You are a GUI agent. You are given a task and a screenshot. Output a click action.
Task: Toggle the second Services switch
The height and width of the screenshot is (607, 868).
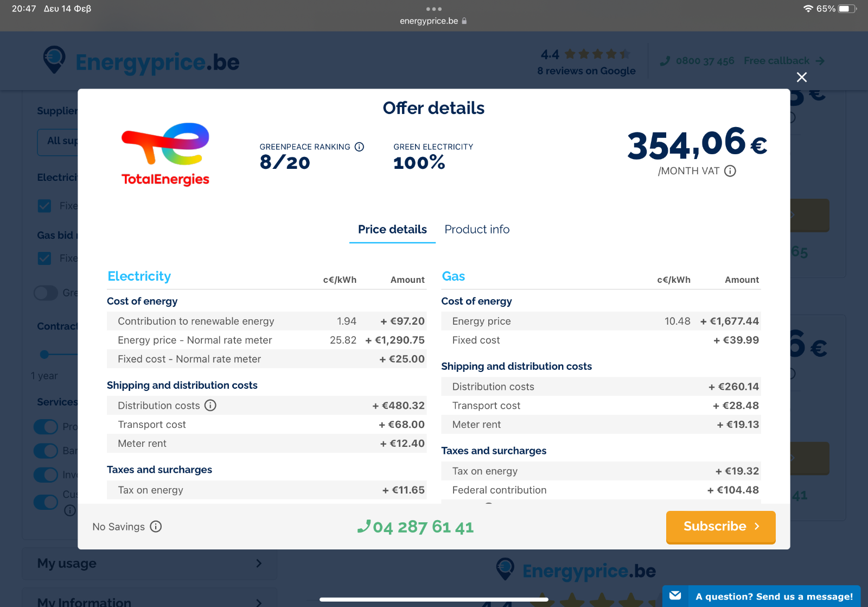[x=46, y=451]
